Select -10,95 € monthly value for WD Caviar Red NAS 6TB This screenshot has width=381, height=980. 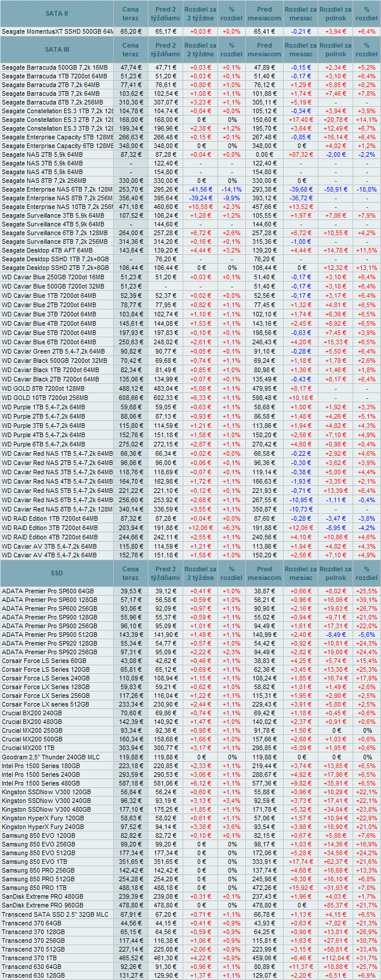(x=300, y=500)
